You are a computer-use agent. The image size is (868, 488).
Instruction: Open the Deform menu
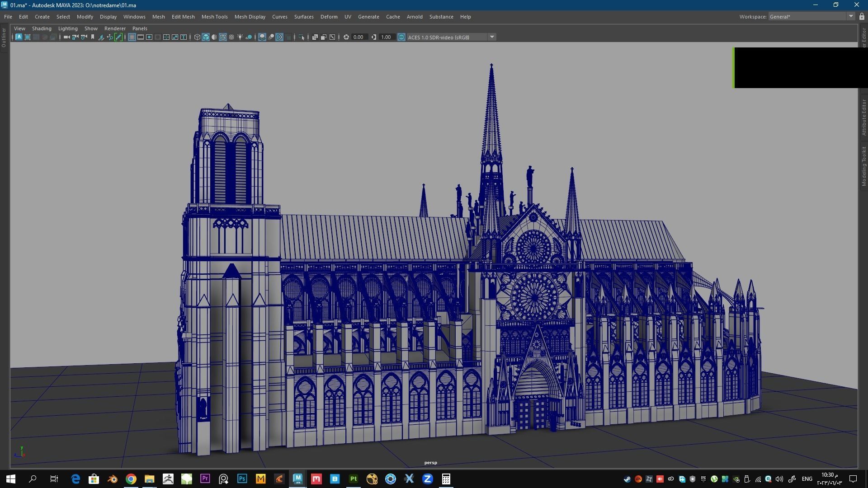pyautogui.click(x=329, y=17)
